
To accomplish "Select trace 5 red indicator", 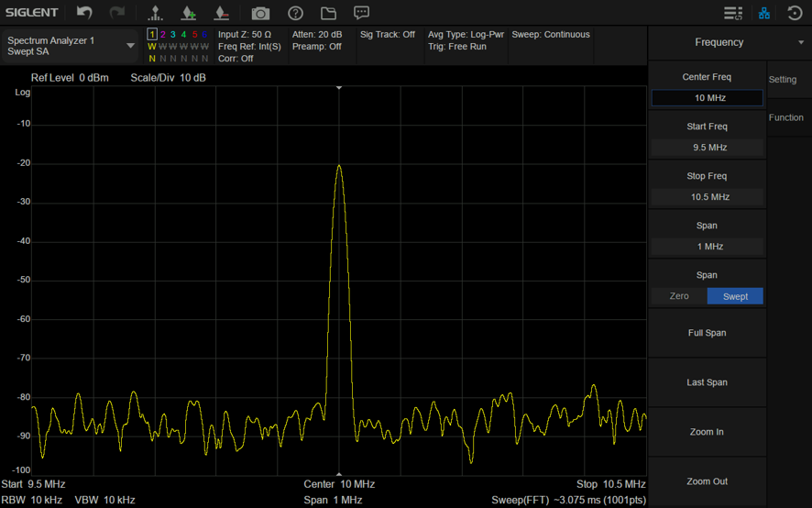I will tap(194, 34).
